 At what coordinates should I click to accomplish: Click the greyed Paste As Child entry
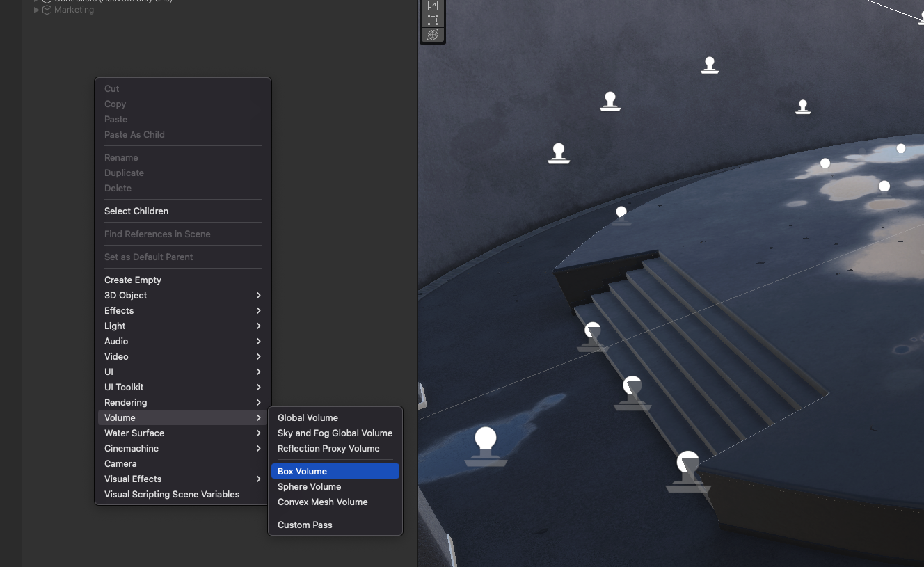point(183,134)
